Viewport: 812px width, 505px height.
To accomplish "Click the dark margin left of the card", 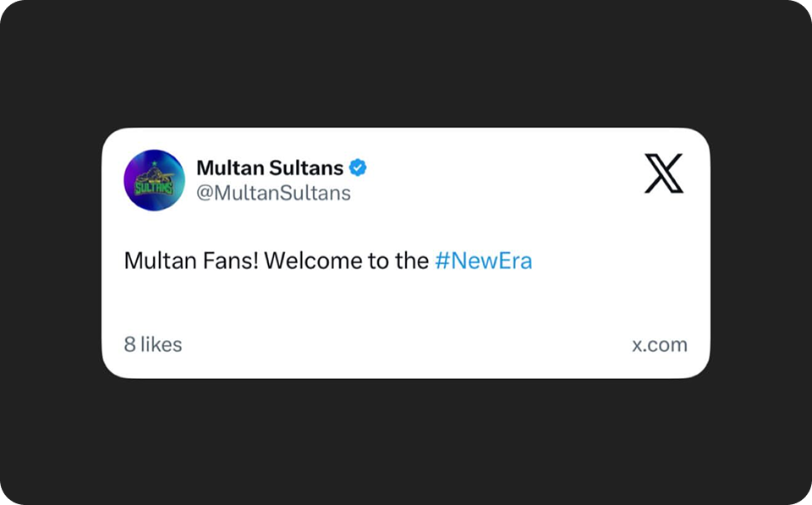I will (51, 254).
